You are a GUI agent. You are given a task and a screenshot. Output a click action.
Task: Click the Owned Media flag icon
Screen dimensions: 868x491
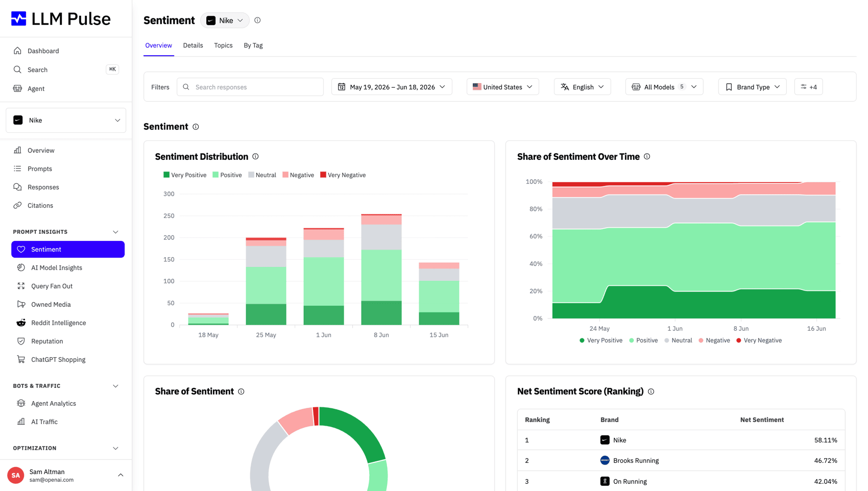click(21, 304)
